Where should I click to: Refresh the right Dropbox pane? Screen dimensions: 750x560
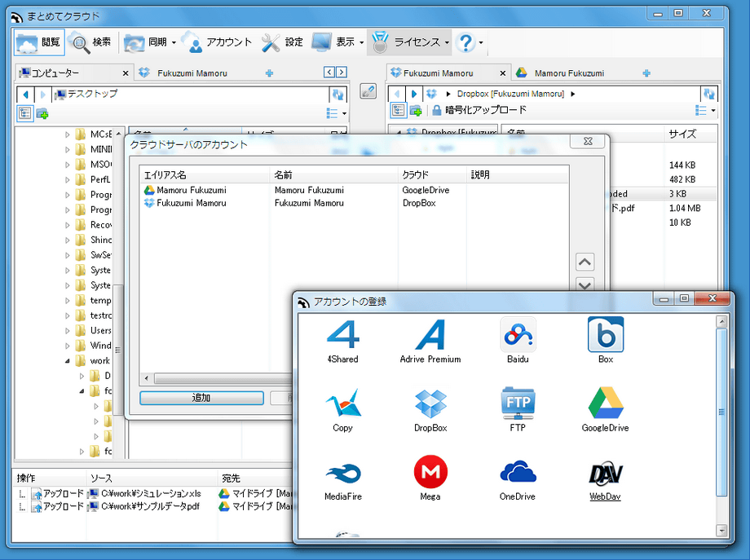click(709, 95)
